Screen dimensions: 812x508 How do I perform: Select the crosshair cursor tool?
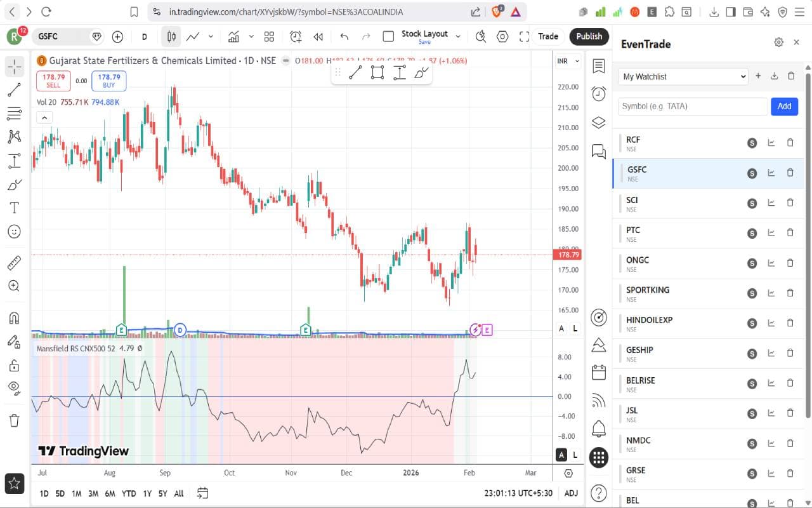point(14,66)
